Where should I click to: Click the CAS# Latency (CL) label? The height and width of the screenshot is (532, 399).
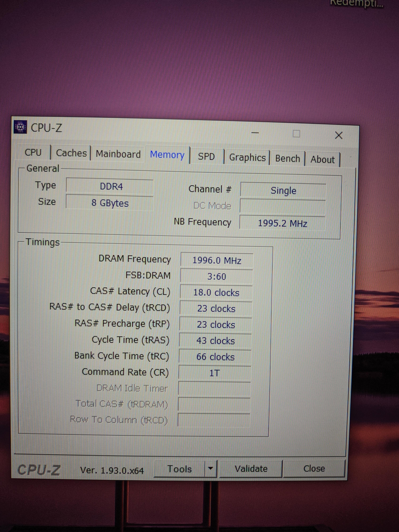(x=130, y=292)
